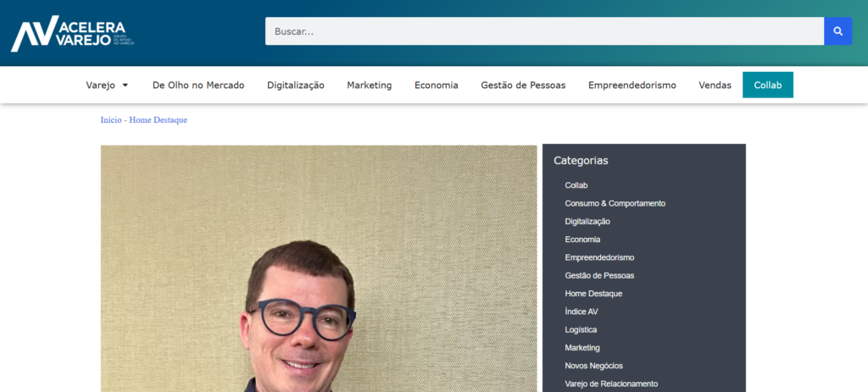Expand the Varejo dropdown menu
Viewport: 868px width, 392px height.
pyautogui.click(x=107, y=86)
